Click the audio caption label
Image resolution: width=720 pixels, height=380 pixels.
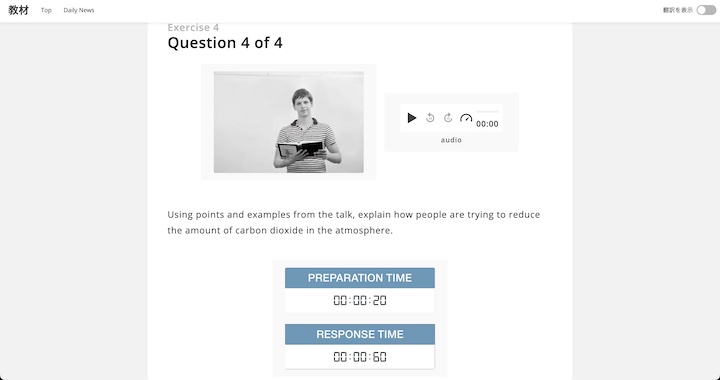[x=451, y=140]
